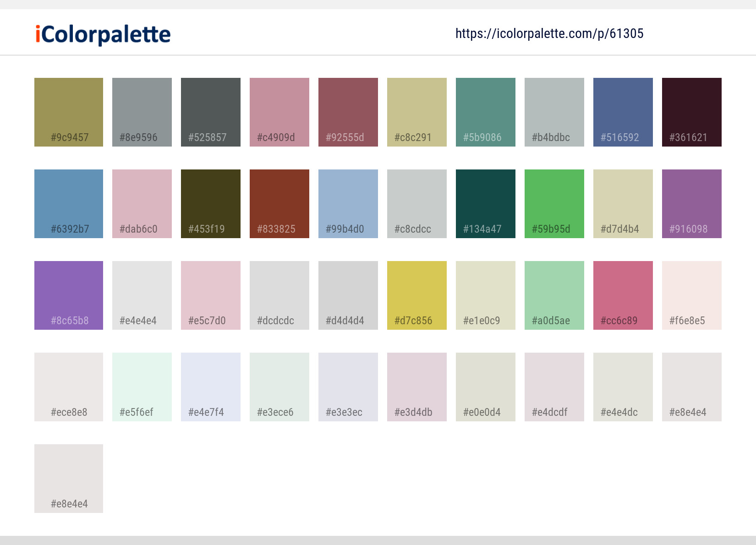This screenshot has width=756, height=545.
Task: Click the dark green #134a47 swatch
Action: pos(485,203)
